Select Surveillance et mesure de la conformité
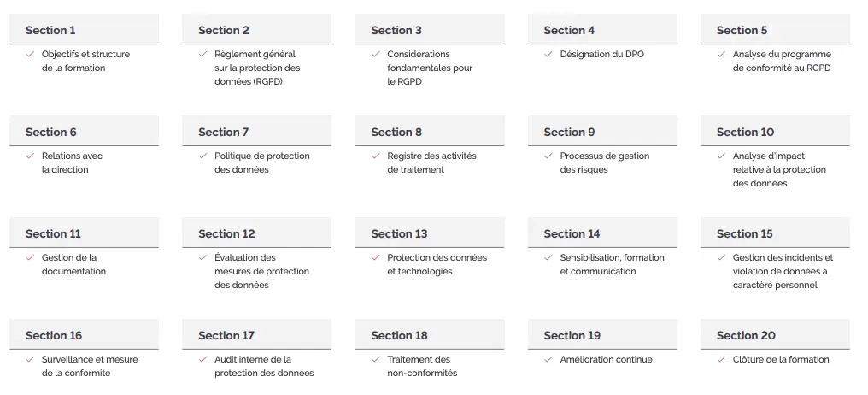The image size is (868, 395). 90,366
